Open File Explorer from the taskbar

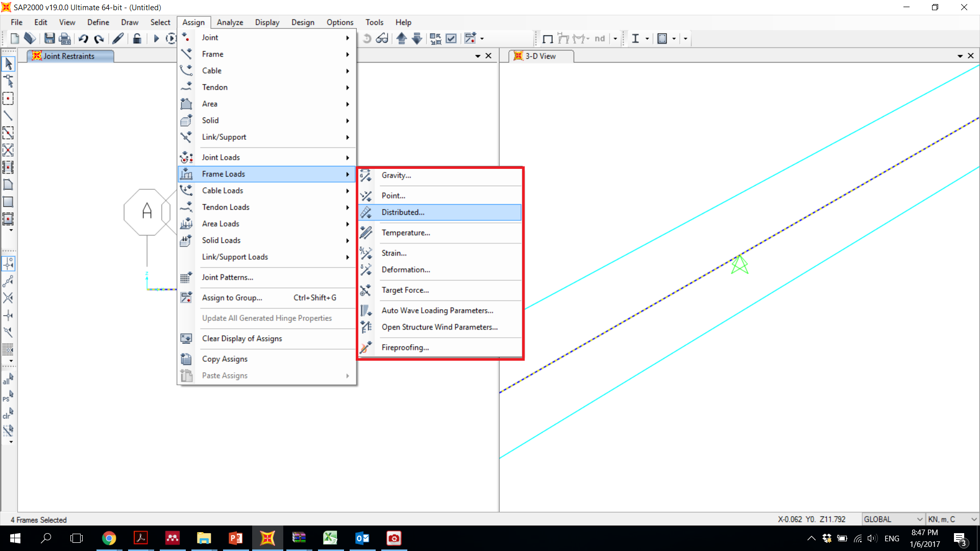pyautogui.click(x=204, y=538)
